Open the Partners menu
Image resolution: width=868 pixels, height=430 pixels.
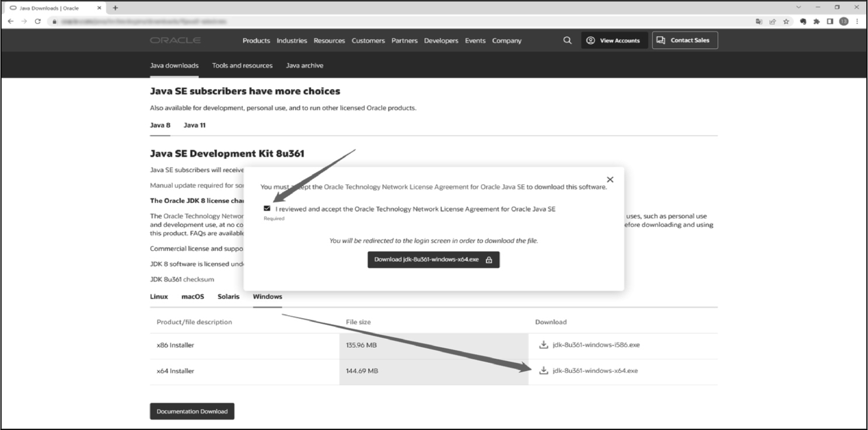tap(404, 41)
